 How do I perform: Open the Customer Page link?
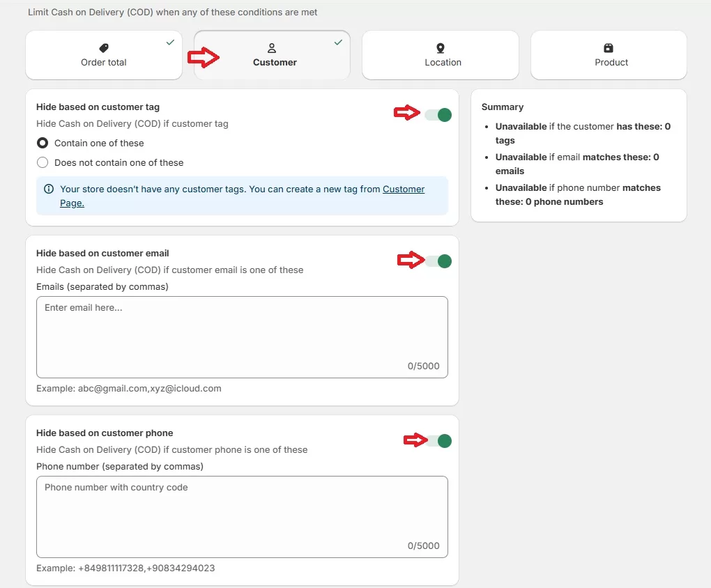click(x=403, y=189)
